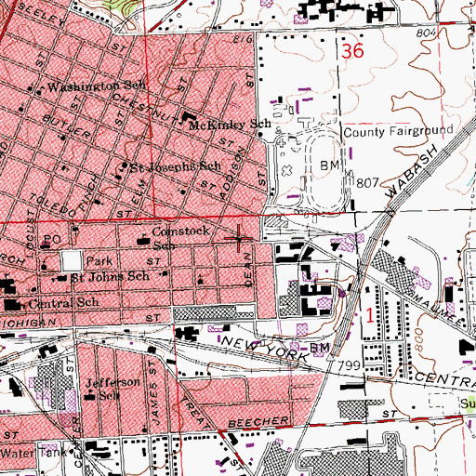This screenshot has width=476, height=476.
Task: Click the brown '800' contour label
Action: click(418, 339)
